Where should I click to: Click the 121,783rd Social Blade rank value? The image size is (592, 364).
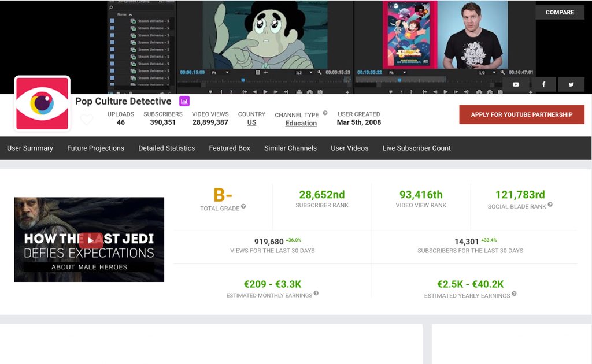pyautogui.click(x=520, y=195)
